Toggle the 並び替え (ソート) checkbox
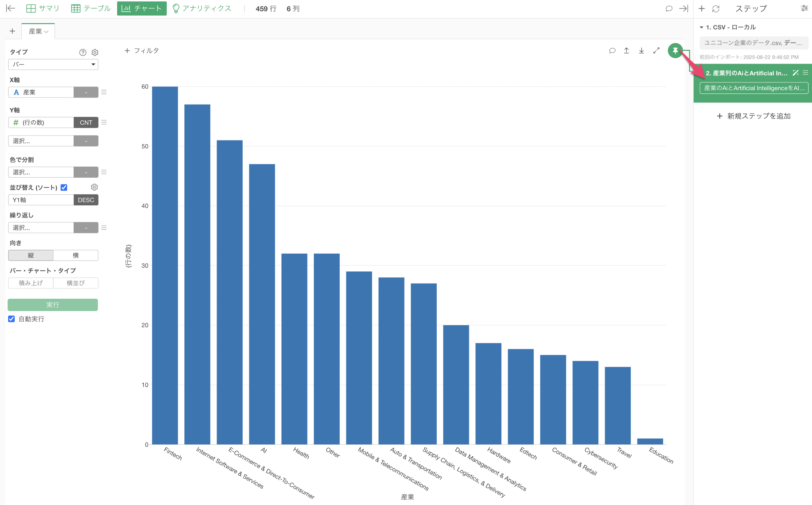The height and width of the screenshot is (505, 812). pos(64,188)
